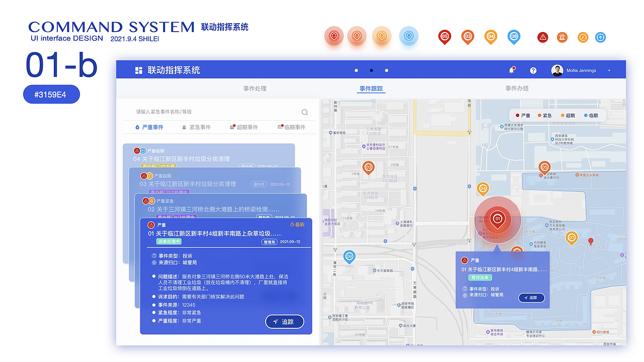Click orange alarm siren circle icon above window

(562, 37)
